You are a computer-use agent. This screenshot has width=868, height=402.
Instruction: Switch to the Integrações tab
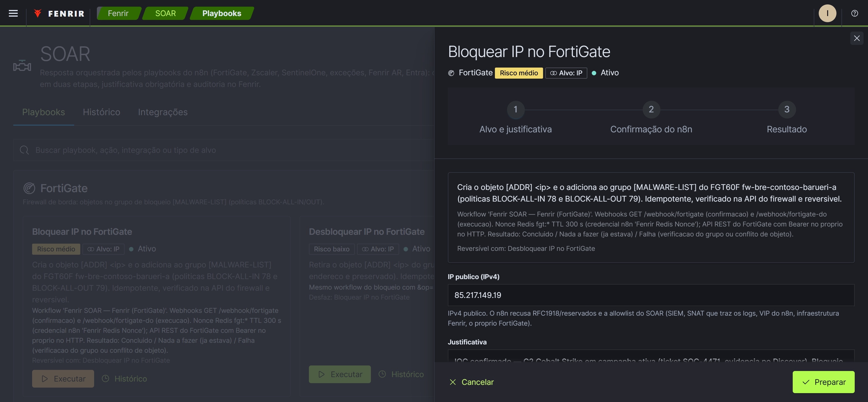[163, 112]
